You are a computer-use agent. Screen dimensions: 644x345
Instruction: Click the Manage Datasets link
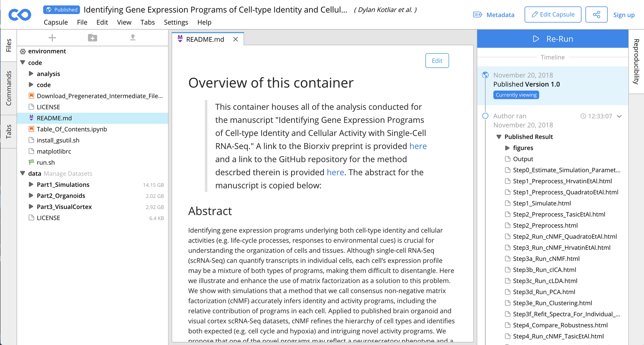(x=68, y=174)
